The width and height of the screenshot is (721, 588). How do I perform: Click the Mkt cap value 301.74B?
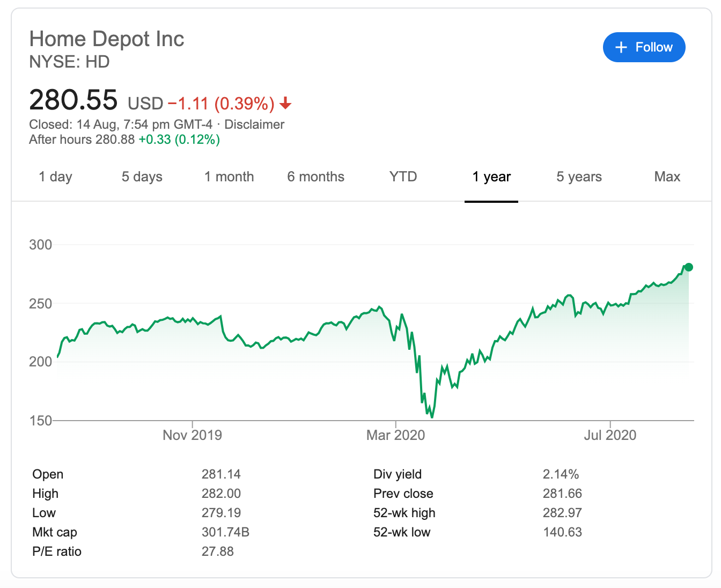coord(225,532)
